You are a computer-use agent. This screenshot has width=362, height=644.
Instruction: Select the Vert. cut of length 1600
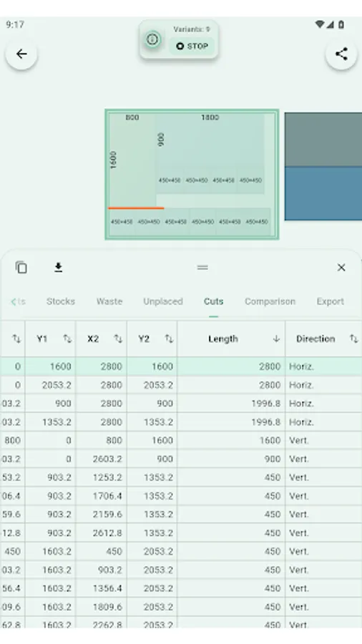point(181,440)
